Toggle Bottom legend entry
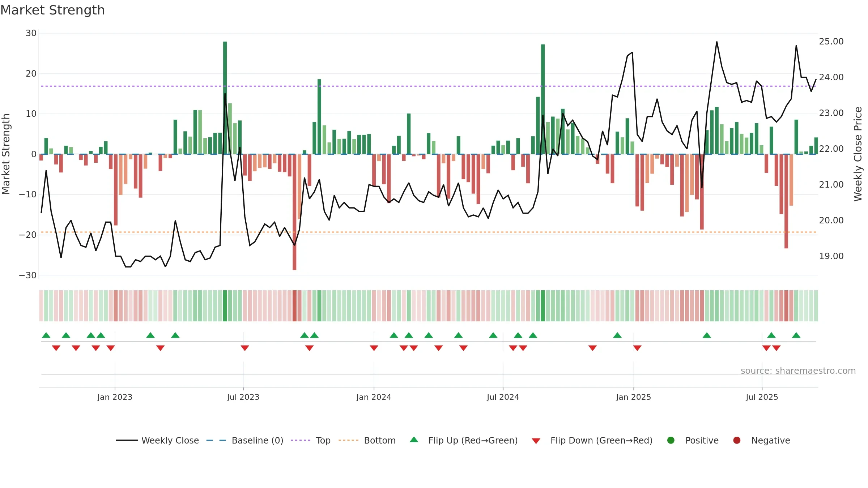The height and width of the screenshot is (488, 868). click(367, 440)
